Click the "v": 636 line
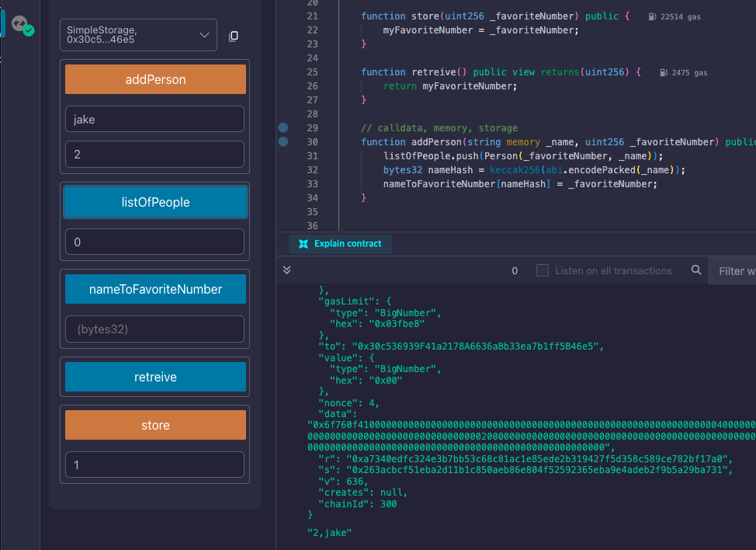 343,482
